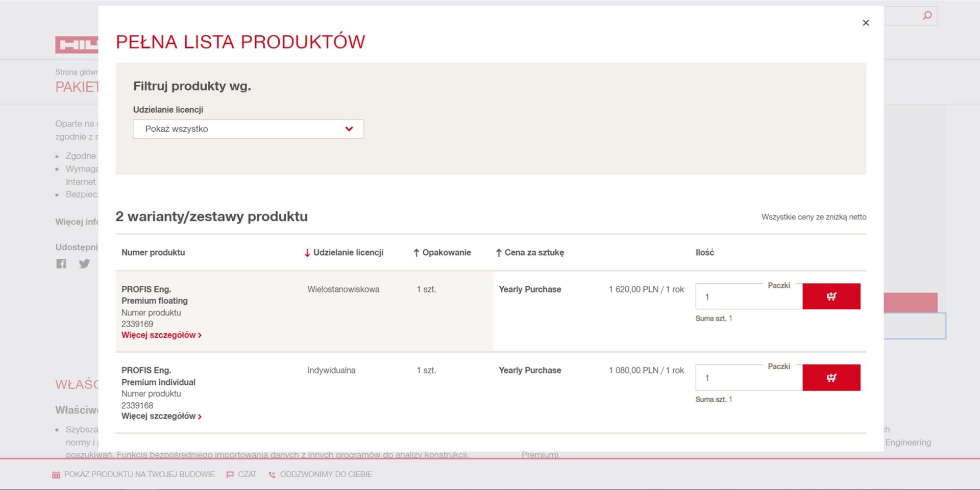Click Yearly Purchase in floating row
Screen dimensions: 980x490
530,289
